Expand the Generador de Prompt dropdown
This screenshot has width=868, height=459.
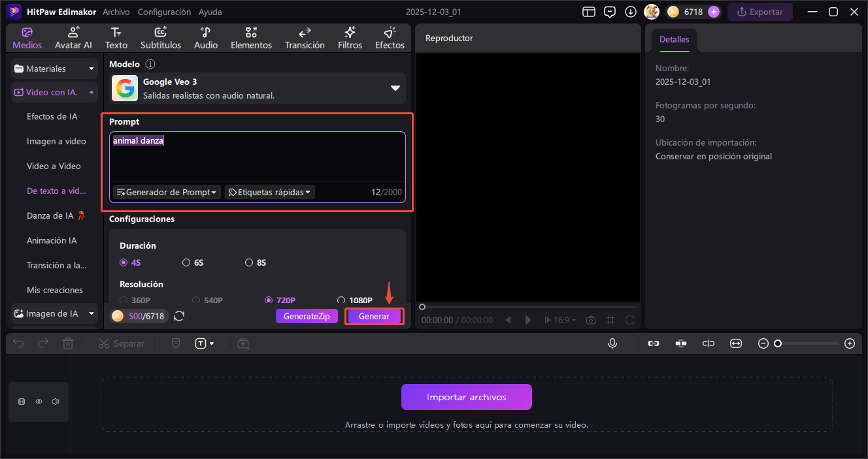click(166, 192)
